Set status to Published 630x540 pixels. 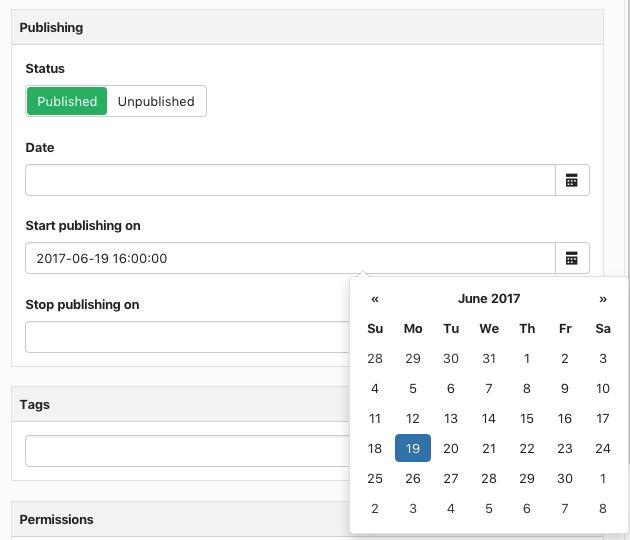[67, 101]
